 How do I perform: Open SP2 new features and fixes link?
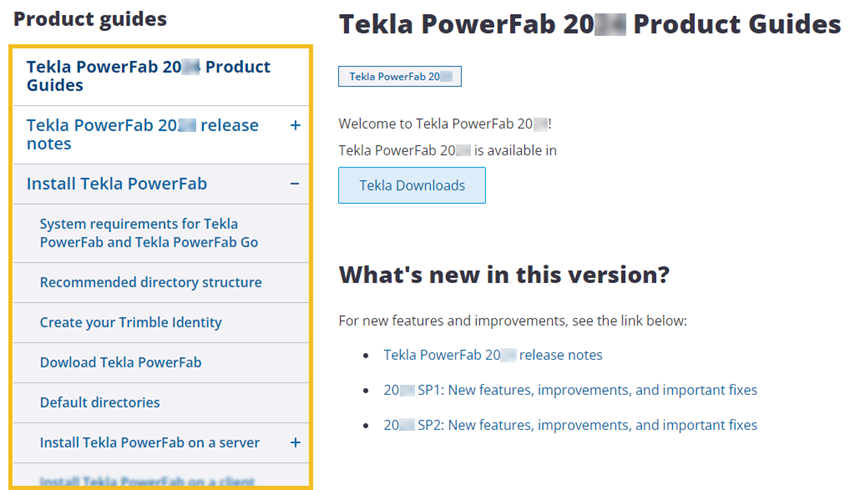[570, 425]
